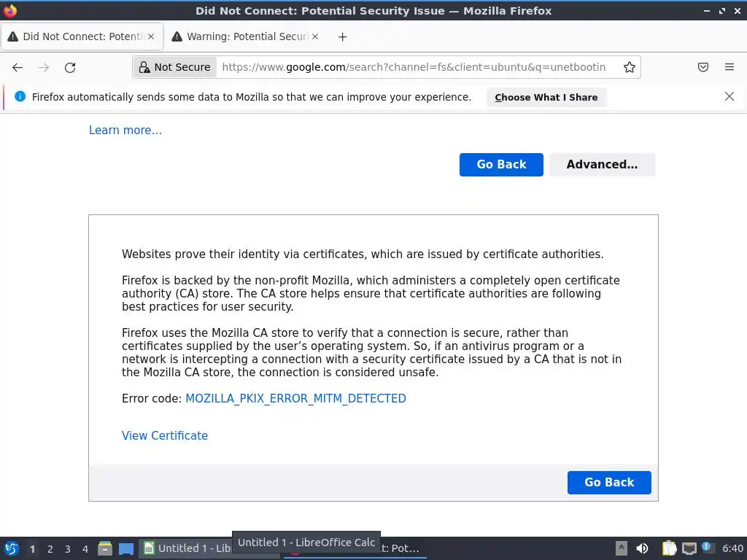The height and width of the screenshot is (560, 747).
Task: Switch to workspace 2
Action: click(x=50, y=549)
